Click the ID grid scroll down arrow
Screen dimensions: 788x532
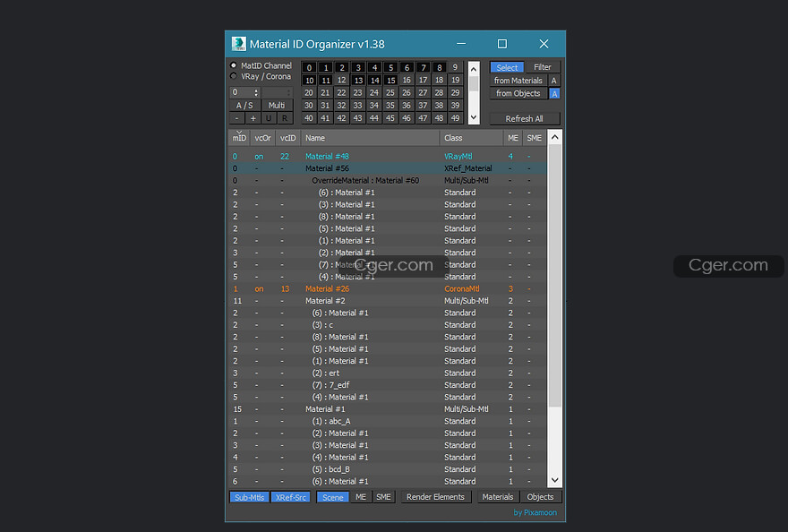[x=474, y=117]
